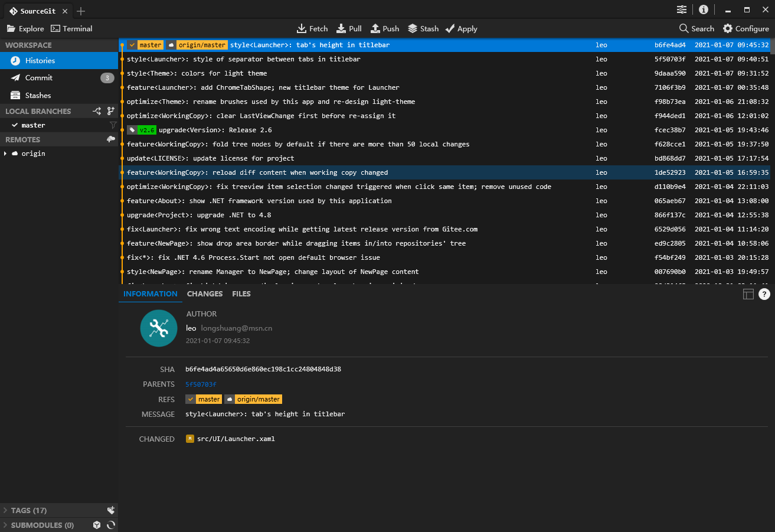Open the FILES tab

coord(241,293)
